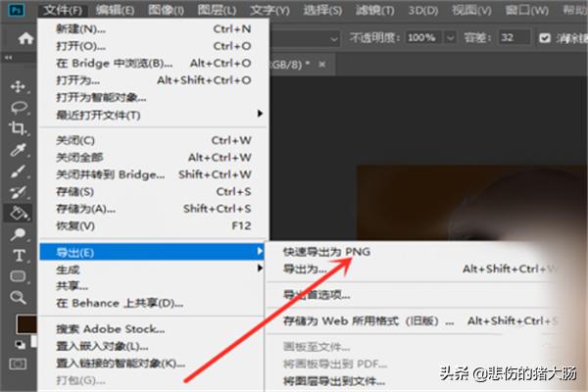Image resolution: width=588 pixels, height=392 pixels.
Task: Click the foreground color swatch
Action: pyautogui.click(x=25, y=324)
